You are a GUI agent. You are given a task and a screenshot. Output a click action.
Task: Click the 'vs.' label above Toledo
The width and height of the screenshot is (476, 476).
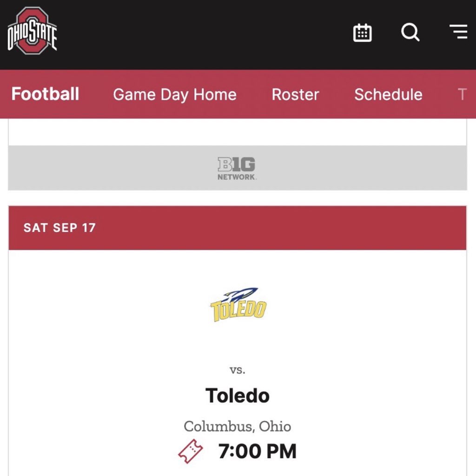[238, 370]
